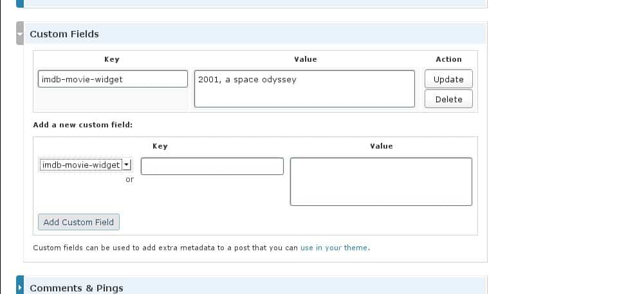Click the Update button
The image size is (644, 294).
(x=448, y=79)
